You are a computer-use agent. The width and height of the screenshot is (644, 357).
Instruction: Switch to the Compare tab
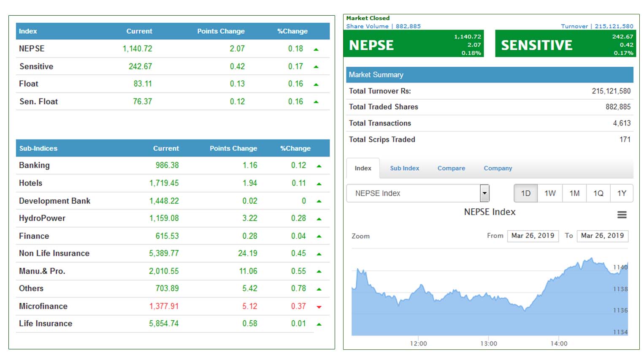(451, 168)
